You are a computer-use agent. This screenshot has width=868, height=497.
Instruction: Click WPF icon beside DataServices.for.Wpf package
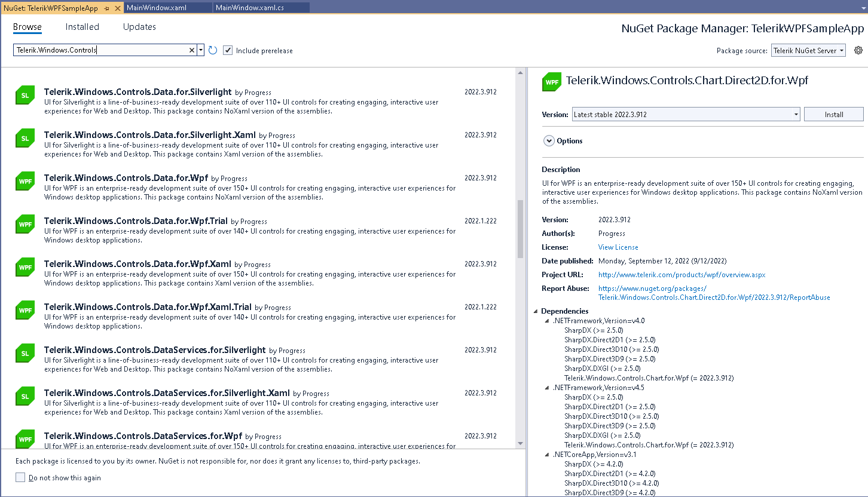coord(25,439)
